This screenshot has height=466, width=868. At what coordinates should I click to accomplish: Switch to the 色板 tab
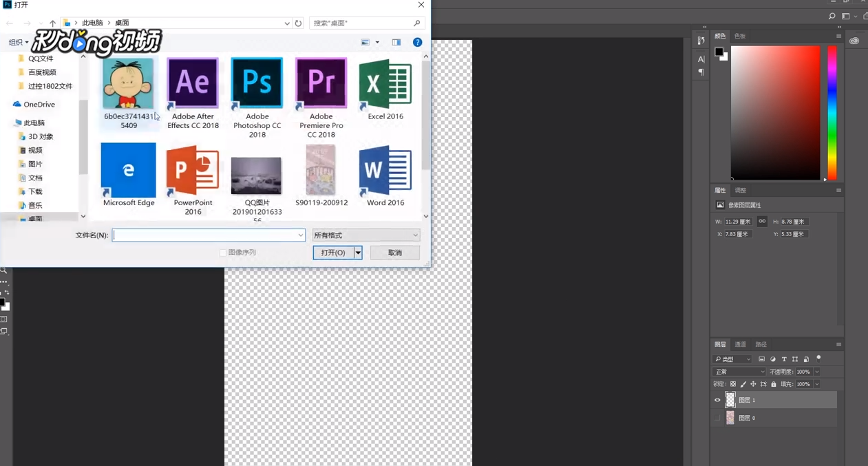(740, 36)
